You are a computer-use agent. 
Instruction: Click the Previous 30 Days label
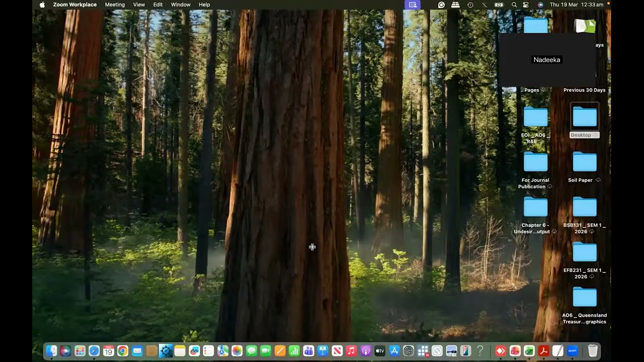point(584,90)
